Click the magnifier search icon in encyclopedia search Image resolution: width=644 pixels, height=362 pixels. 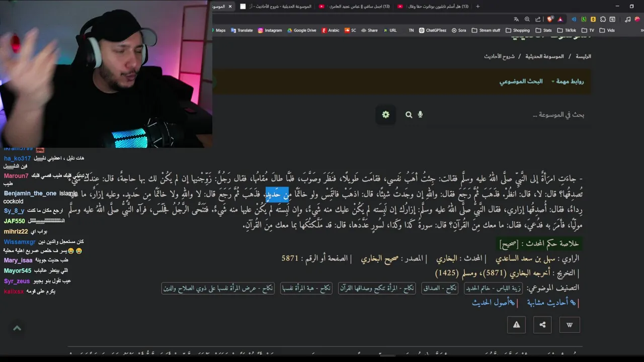click(409, 115)
